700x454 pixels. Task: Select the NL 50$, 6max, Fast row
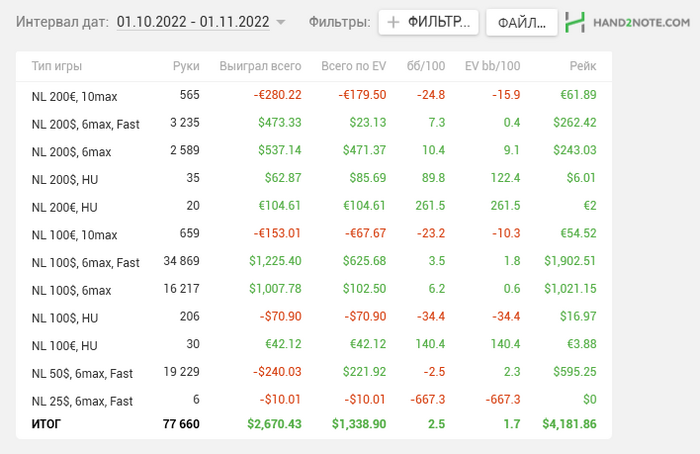[314, 372]
